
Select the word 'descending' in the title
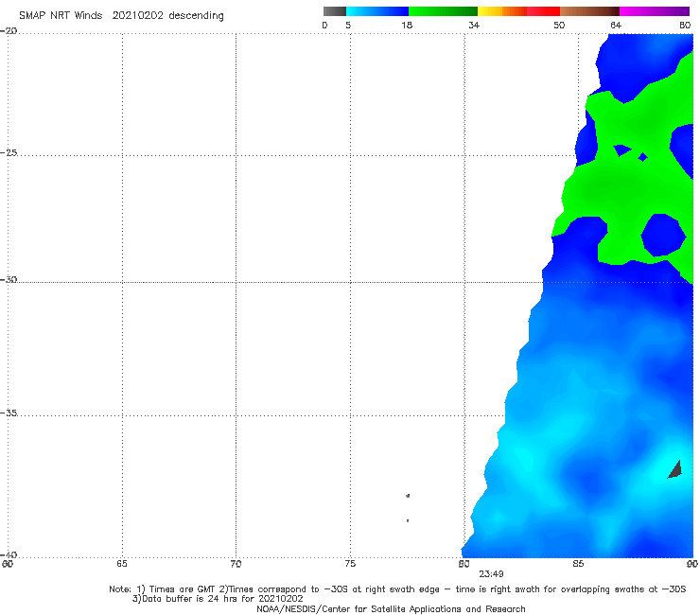point(197,16)
